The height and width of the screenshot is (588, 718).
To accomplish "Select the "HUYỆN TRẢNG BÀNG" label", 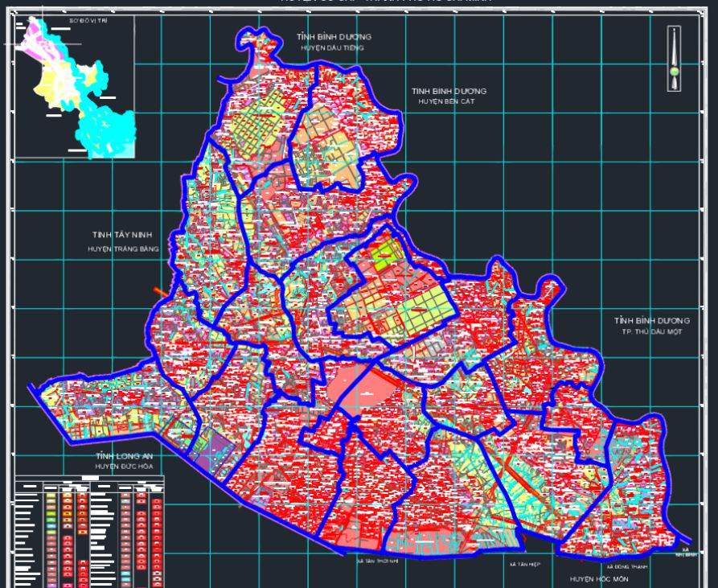I will point(124,249).
